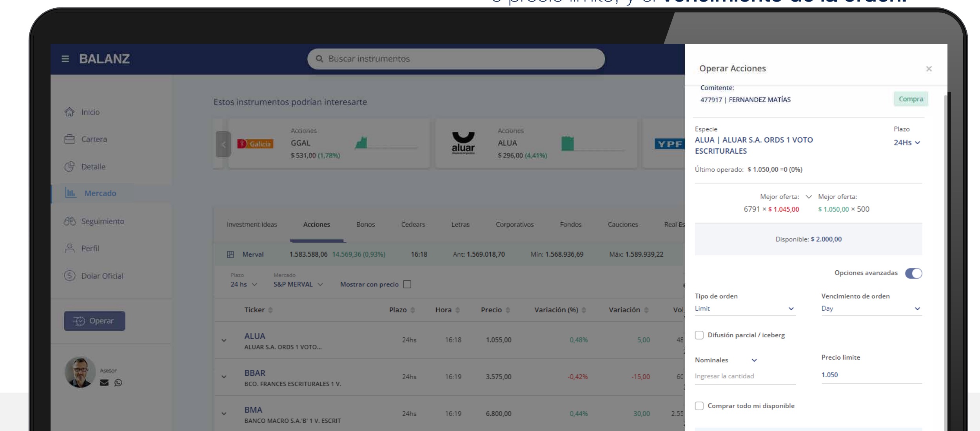Viewport: 980px width, 431px height.
Task: Switch to the Investment Ideas tab
Action: pyautogui.click(x=252, y=225)
